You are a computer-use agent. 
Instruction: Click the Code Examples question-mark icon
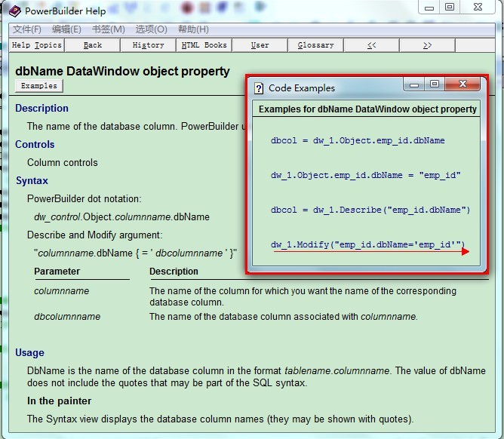pyautogui.click(x=259, y=88)
